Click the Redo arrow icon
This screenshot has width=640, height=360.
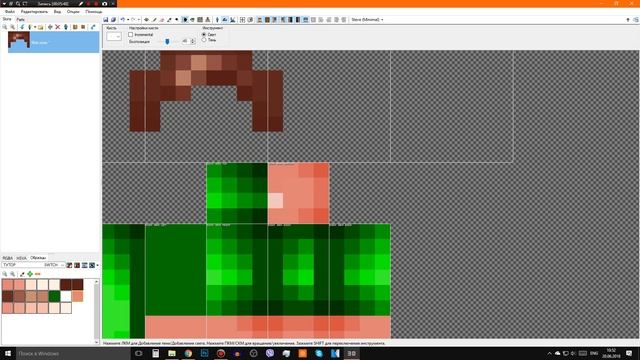point(133,20)
